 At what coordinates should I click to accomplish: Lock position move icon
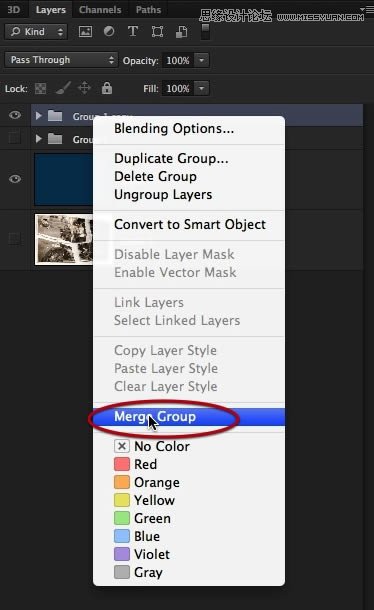84,88
